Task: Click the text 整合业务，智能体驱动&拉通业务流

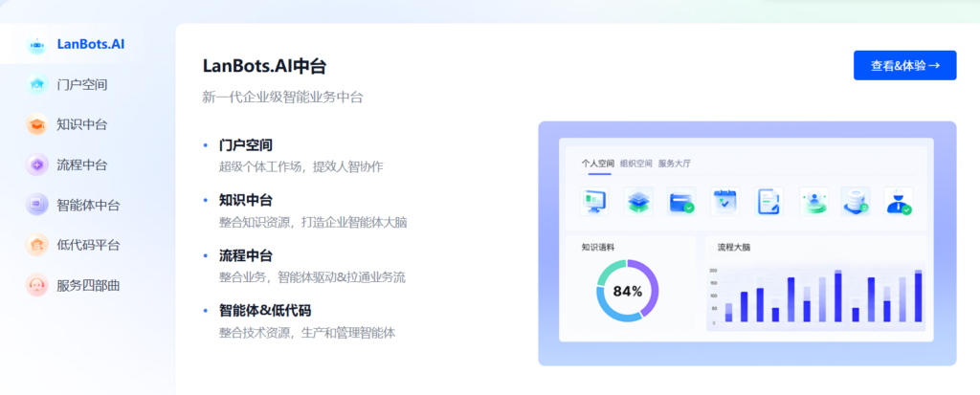Action: pyautogui.click(x=313, y=276)
